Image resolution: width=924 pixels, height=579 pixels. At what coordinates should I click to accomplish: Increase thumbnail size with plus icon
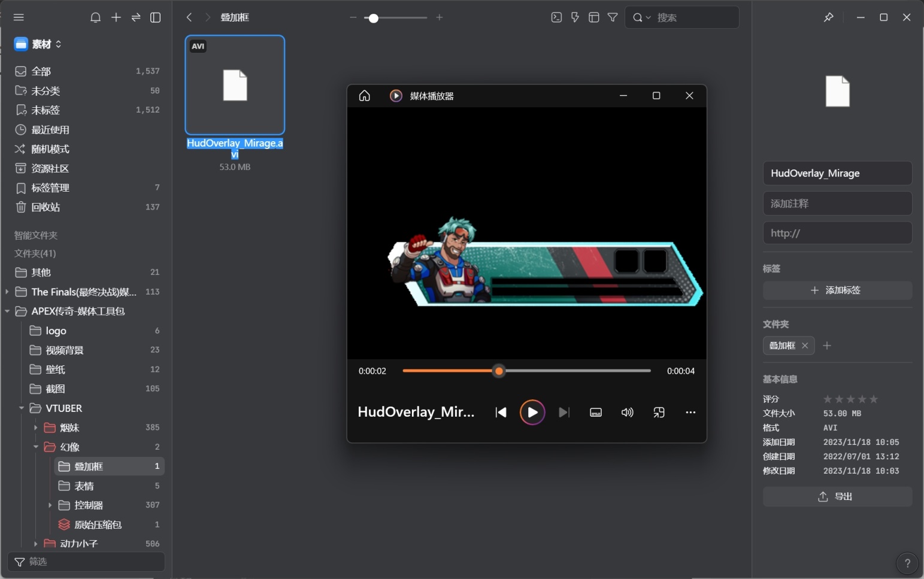440,17
